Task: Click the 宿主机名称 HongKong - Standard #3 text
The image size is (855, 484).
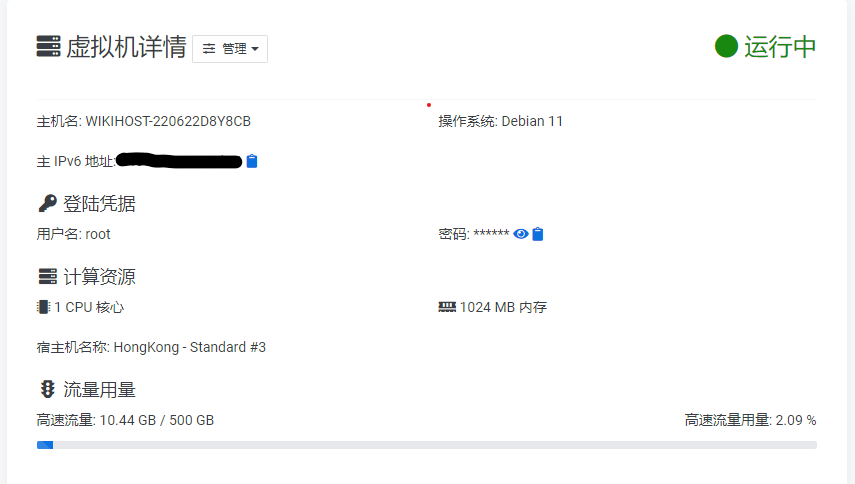Action: 151,347
